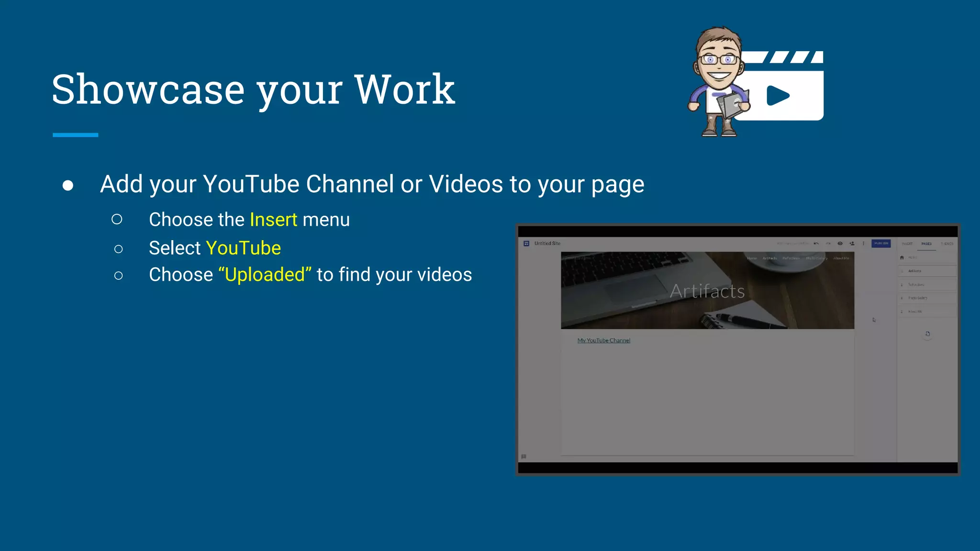
Task: Click the embedded Google Sites video thumbnail
Action: pyautogui.click(x=738, y=350)
